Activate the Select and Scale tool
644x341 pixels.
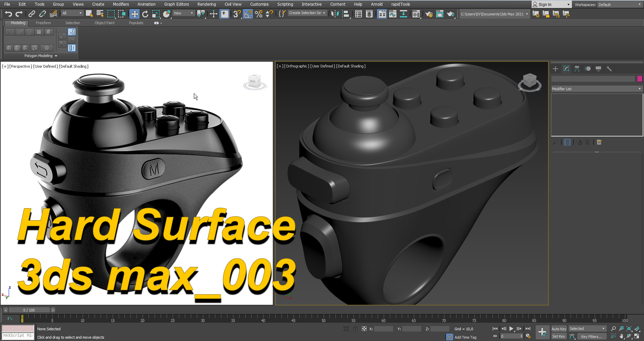pyautogui.click(x=156, y=14)
